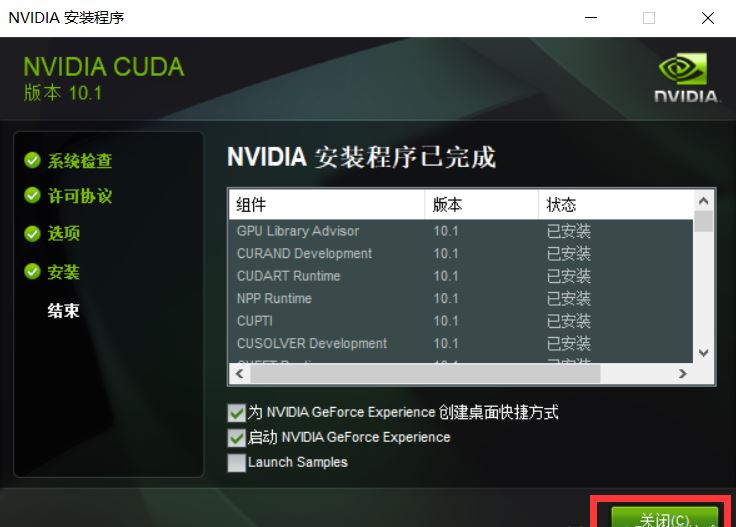Minimize the NVIDIA 安装程序 window
The width and height of the screenshot is (736, 527).
coord(591,18)
